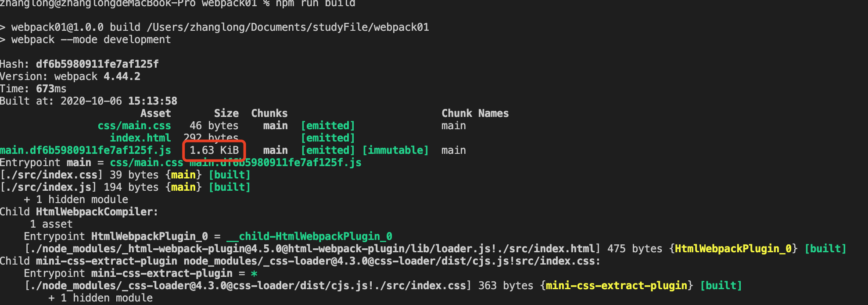Click the main.df6b5980911fe7af125f.js asset row name

tap(86, 150)
